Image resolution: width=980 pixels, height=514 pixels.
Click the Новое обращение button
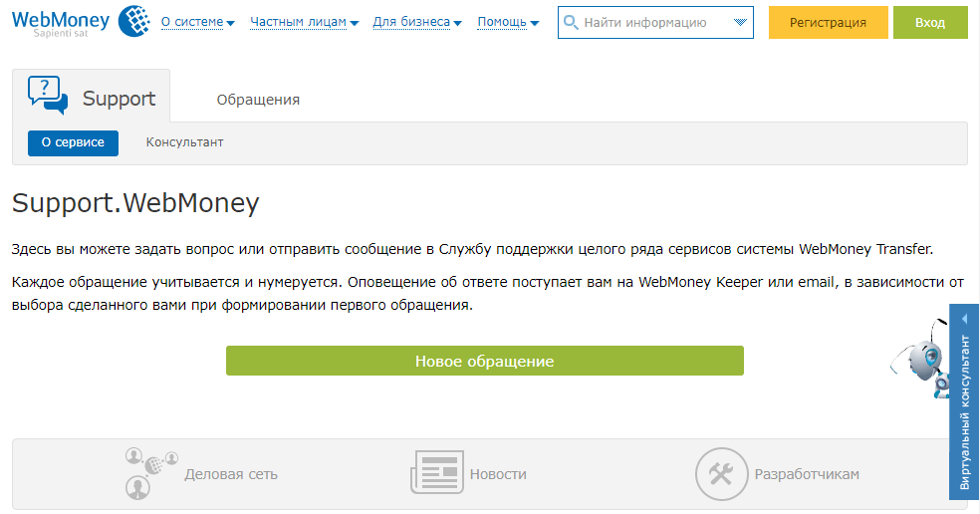[485, 361]
